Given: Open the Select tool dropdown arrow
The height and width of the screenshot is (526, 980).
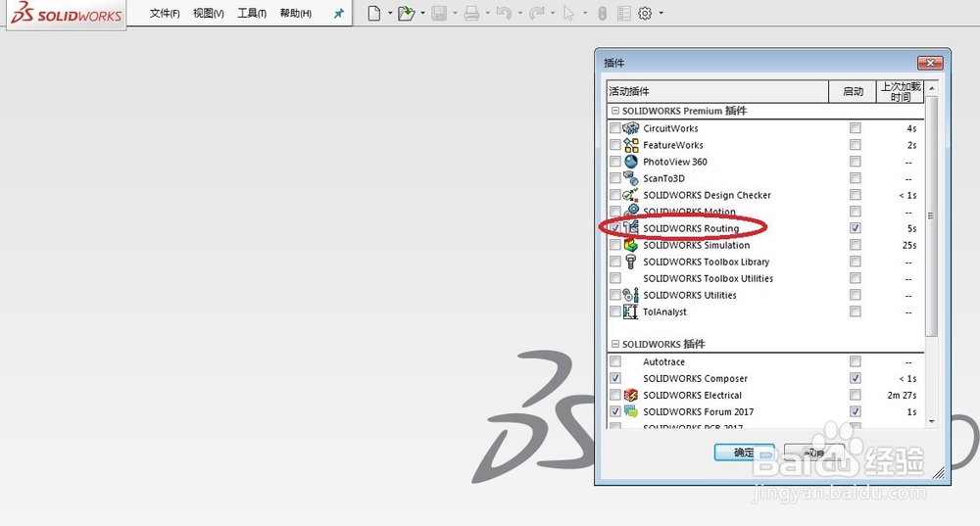Looking at the screenshot, I should click(585, 13).
